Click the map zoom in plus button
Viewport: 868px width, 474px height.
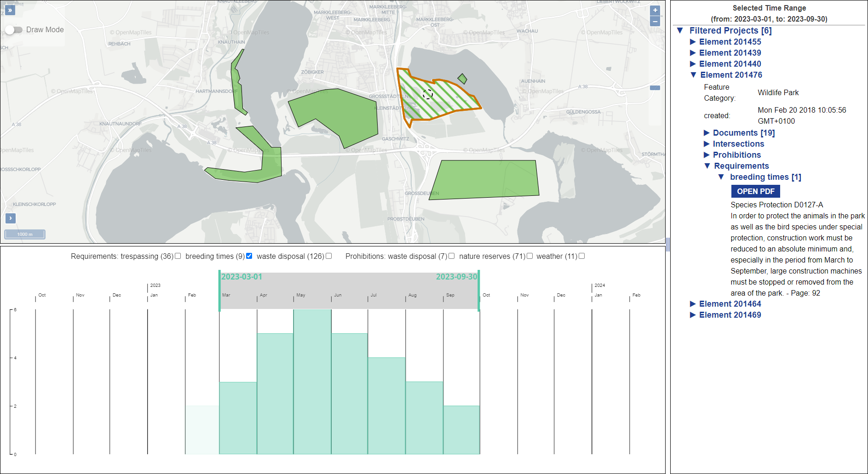(x=655, y=10)
